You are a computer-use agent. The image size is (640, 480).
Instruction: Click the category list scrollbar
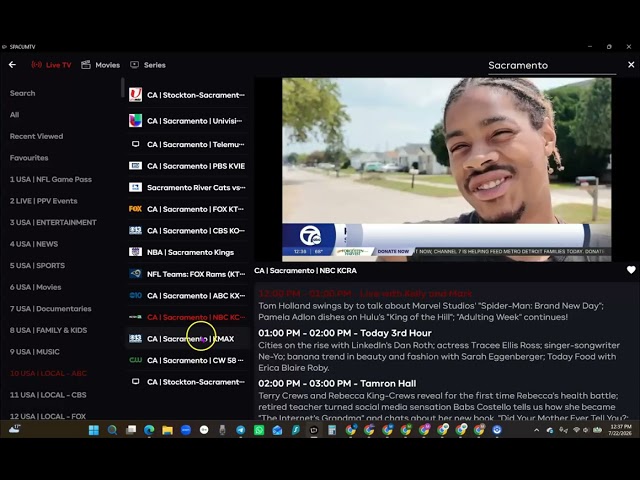(122, 87)
